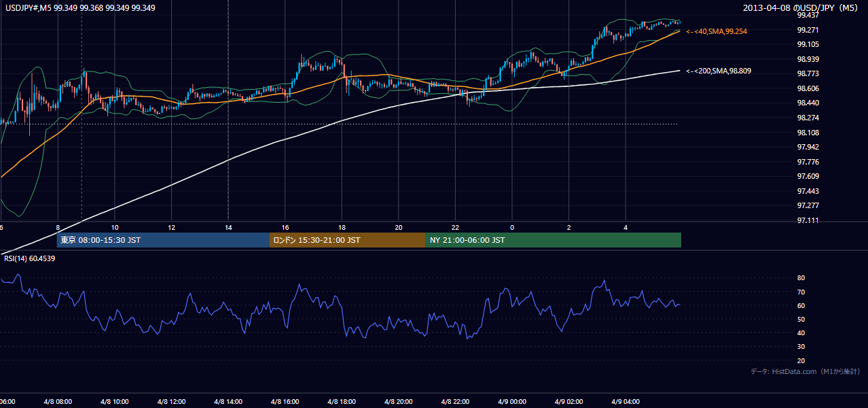The image size is (868, 408).
Task: Select the Tokyo 08:00-15:30 JST session bar
Action: point(163,240)
